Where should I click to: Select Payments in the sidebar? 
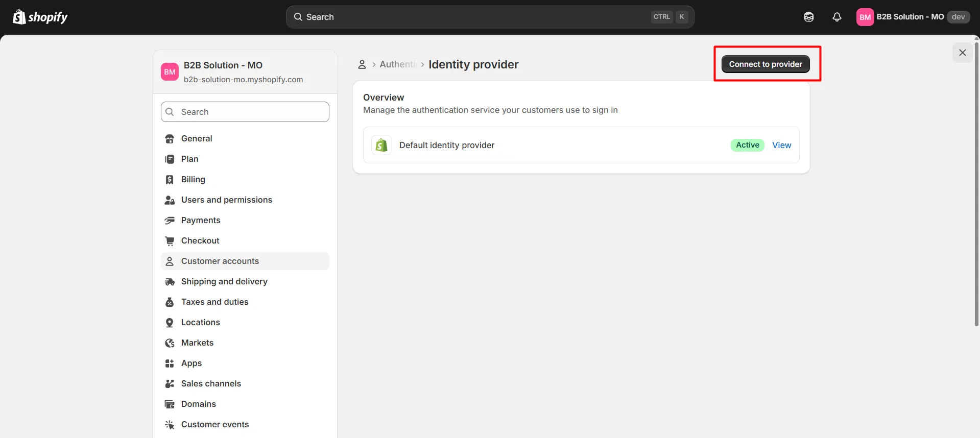(201, 221)
